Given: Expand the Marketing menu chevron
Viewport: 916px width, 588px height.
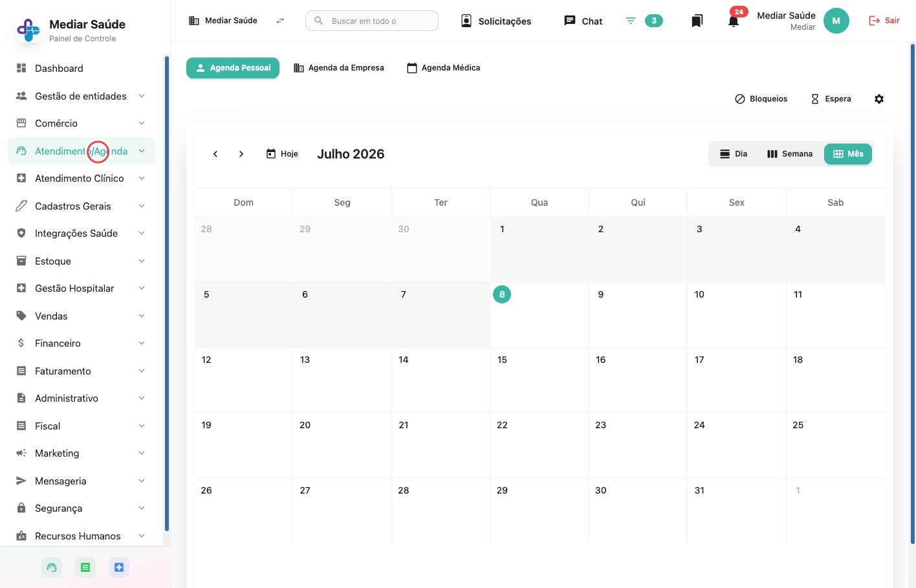Looking at the screenshot, I should 142,453.
